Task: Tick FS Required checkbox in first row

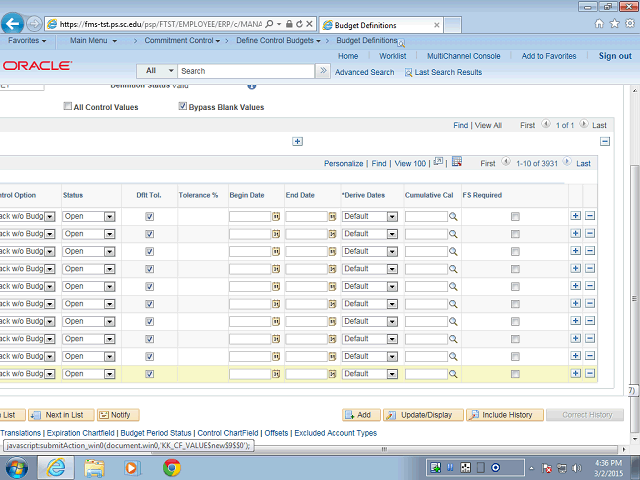Action: coord(515,216)
